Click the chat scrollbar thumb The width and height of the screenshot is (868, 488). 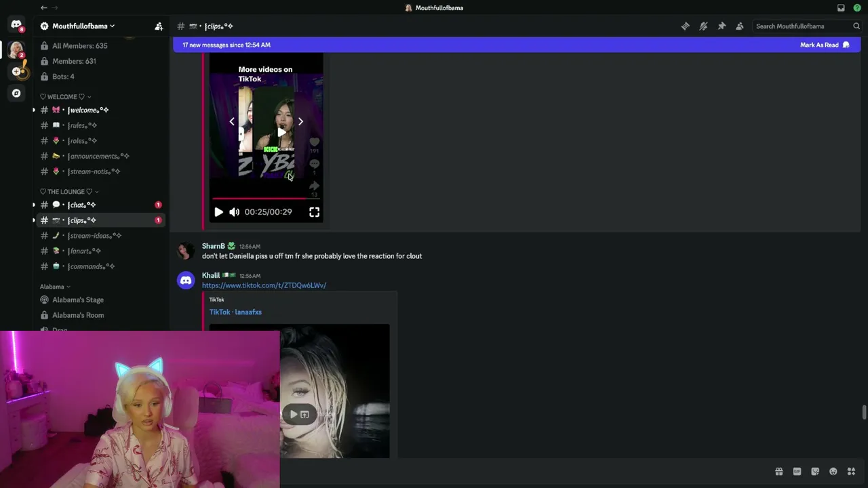tap(863, 413)
